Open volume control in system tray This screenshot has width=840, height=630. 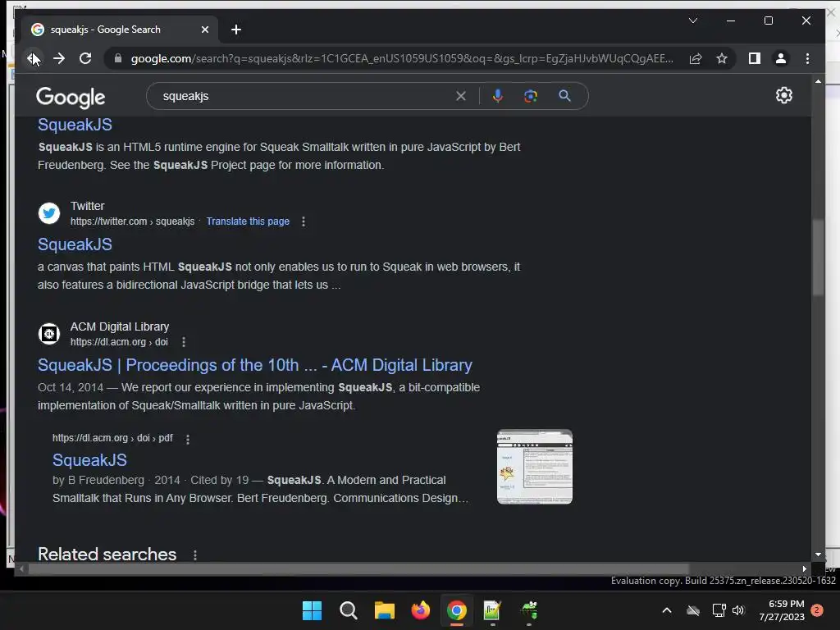pyautogui.click(x=738, y=610)
